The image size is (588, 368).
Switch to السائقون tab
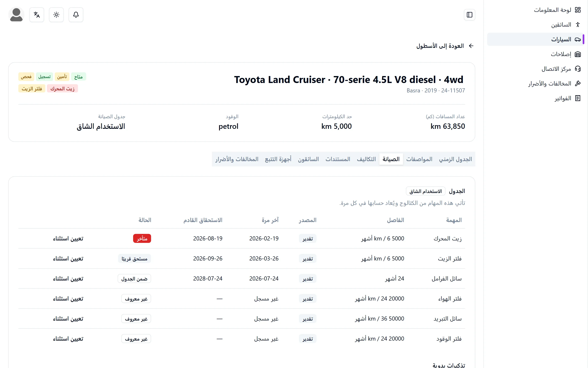pyautogui.click(x=308, y=159)
